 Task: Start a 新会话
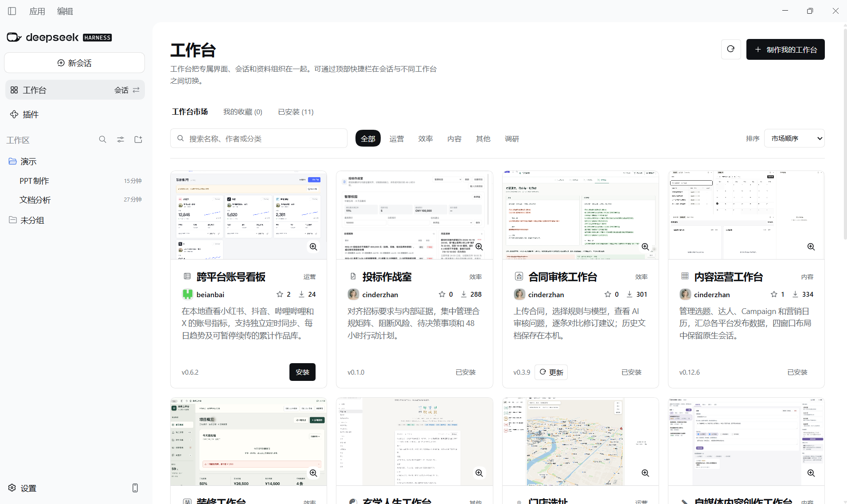coord(74,63)
